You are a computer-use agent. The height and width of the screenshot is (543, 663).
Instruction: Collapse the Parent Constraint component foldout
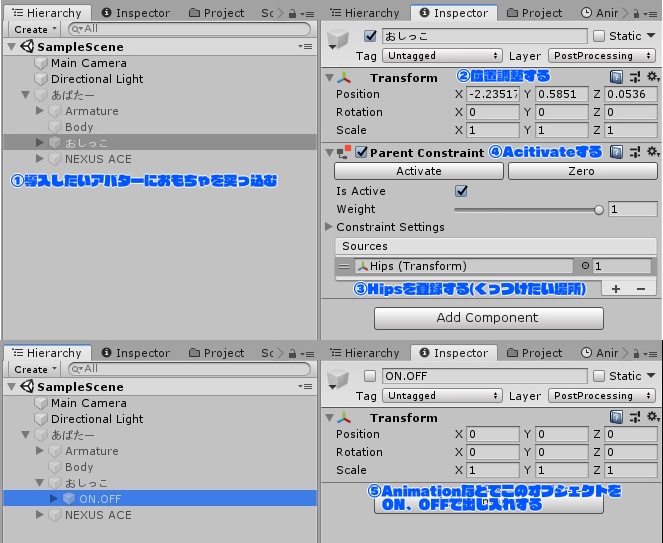click(x=329, y=152)
